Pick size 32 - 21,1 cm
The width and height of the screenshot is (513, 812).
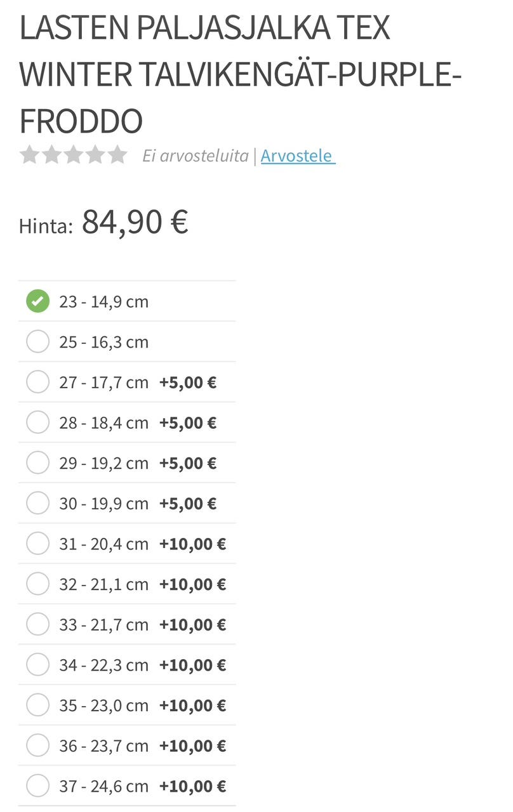(38, 584)
